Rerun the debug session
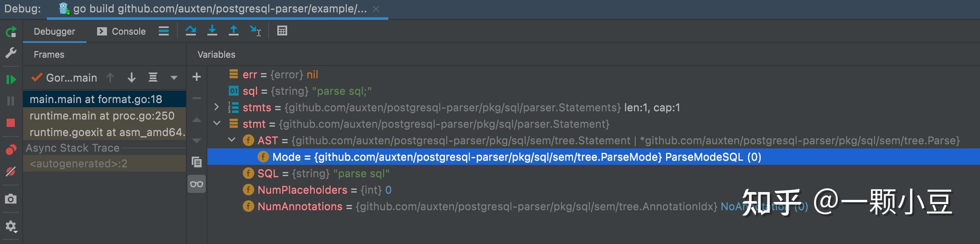 pos(11,32)
